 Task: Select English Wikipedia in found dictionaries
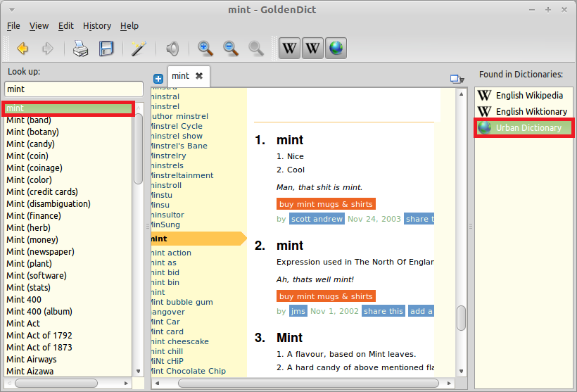(x=524, y=95)
